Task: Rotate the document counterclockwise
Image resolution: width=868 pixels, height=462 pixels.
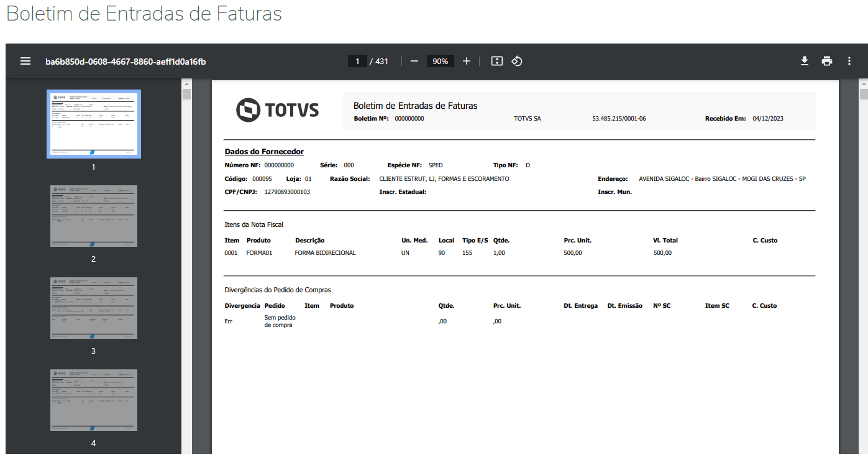Action: (516, 61)
